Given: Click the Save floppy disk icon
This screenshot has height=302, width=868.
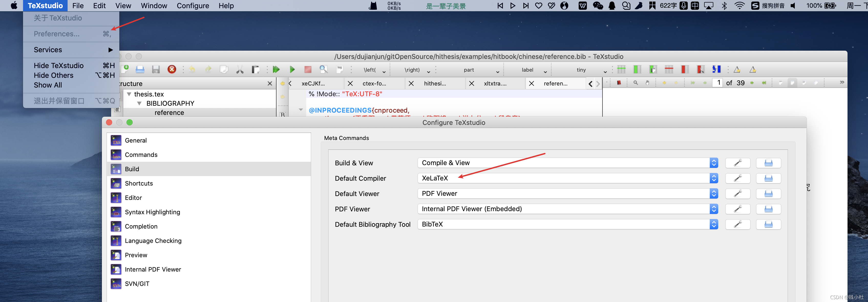Looking at the screenshot, I should click(x=156, y=70).
